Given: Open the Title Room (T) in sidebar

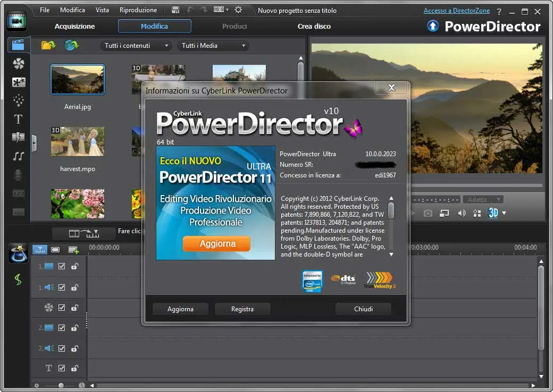Looking at the screenshot, I should (x=18, y=120).
